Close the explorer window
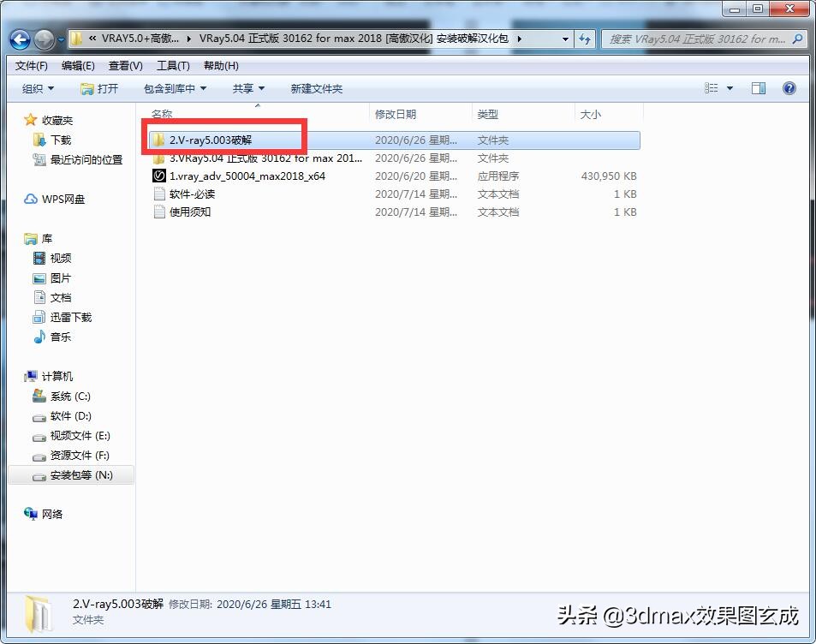Viewport: 816px width, 644px height. pyautogui.click(x=789, y=9)
